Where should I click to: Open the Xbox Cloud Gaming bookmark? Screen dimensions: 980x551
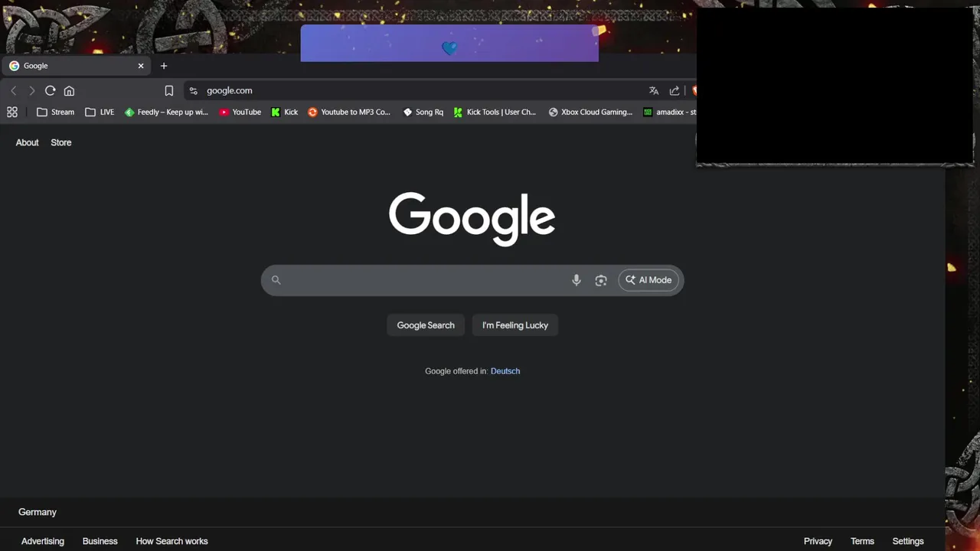(590, 112)
